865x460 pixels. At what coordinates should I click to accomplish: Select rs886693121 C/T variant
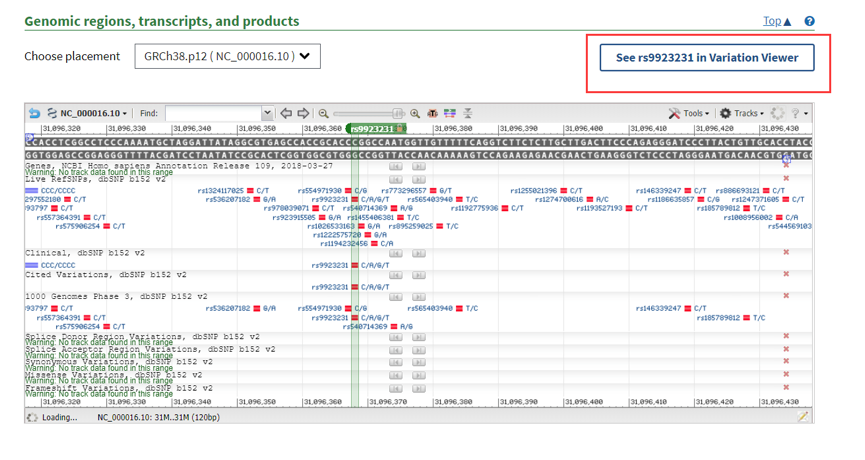click(750, 191)
